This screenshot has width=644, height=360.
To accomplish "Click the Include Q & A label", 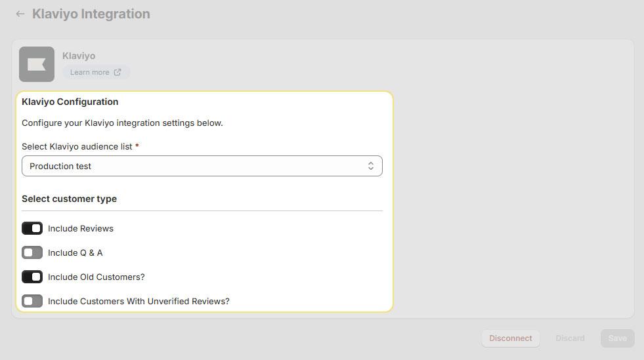I will tap(75, 252).
